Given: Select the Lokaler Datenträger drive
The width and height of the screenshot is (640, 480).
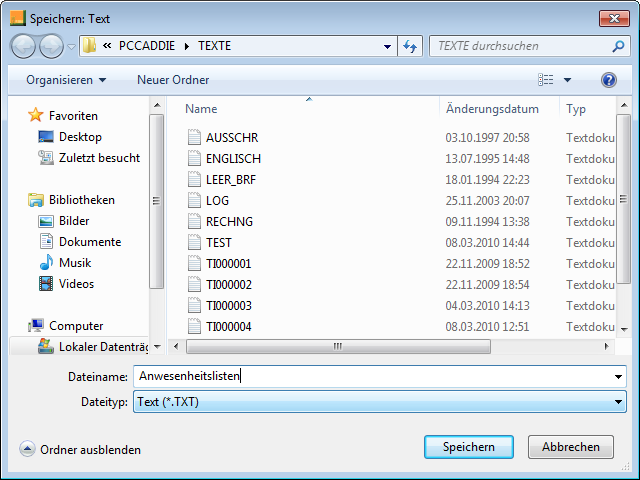Looking at the screenshot, I should (104, 347).
